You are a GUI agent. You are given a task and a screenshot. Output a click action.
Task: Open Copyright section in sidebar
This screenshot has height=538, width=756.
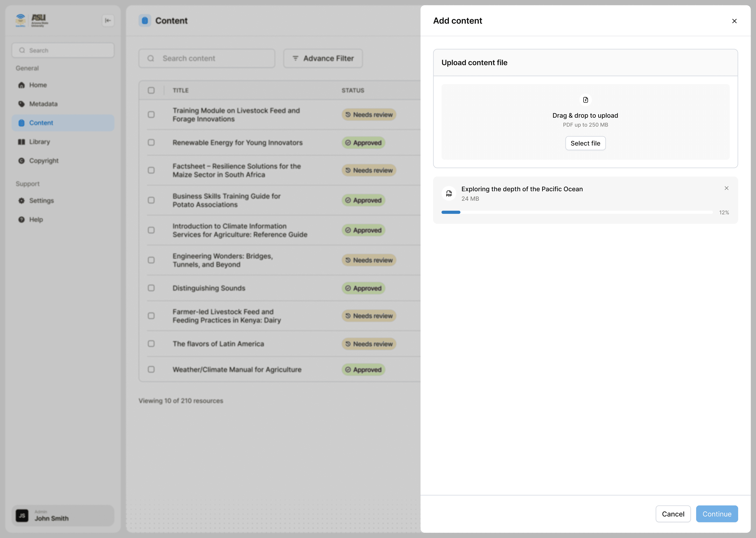(44, 161)
